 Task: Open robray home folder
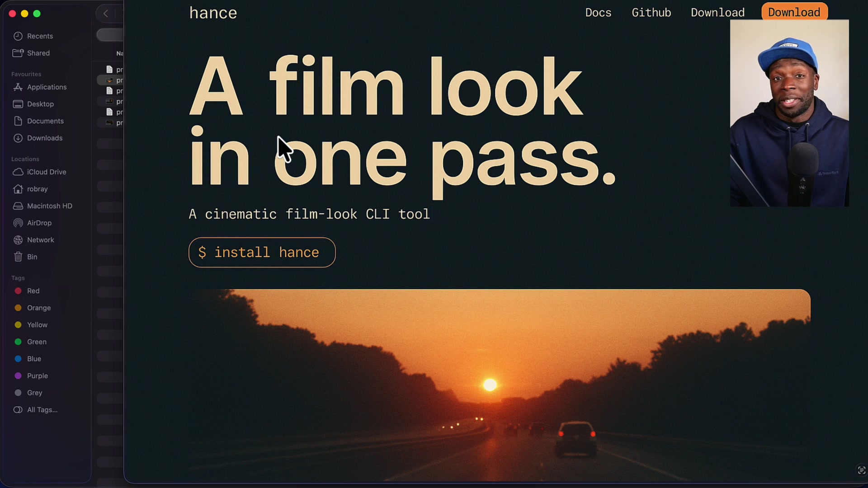tap(37, 189)
